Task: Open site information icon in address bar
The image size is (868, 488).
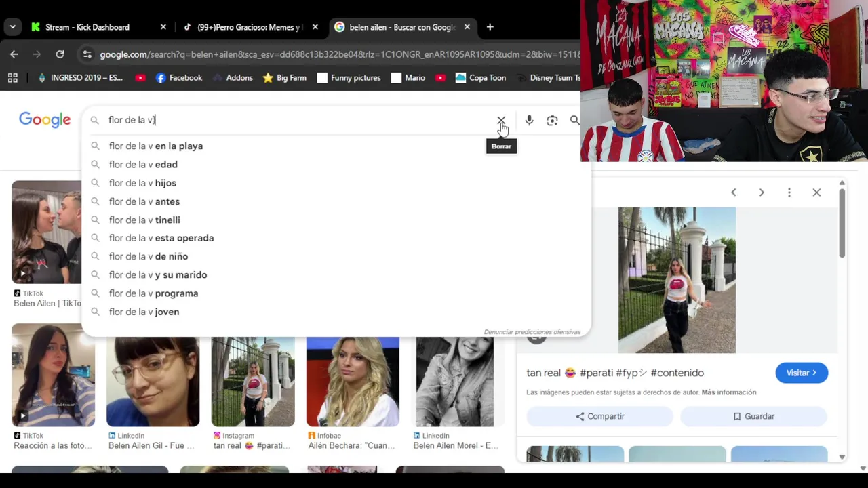Action: tap(87, 54)
